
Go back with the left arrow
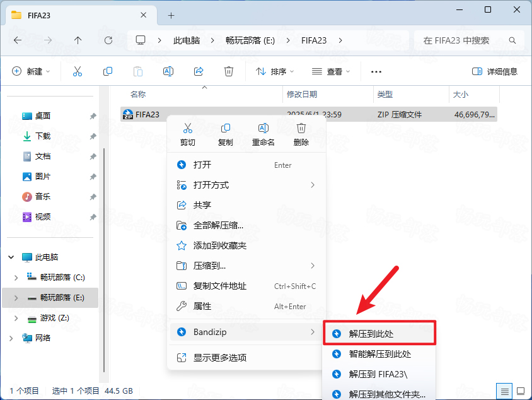(18, 40)
